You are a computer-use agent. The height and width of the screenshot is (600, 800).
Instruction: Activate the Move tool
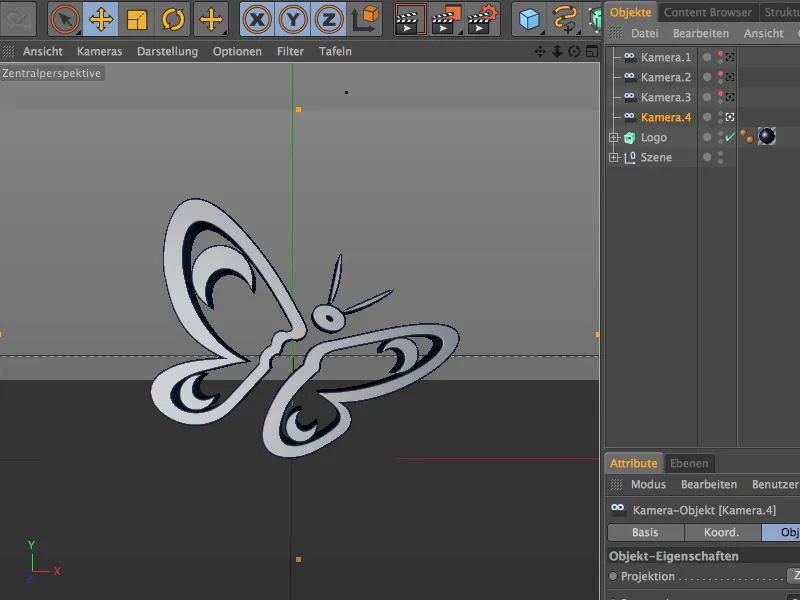click(x=101, y=19)
